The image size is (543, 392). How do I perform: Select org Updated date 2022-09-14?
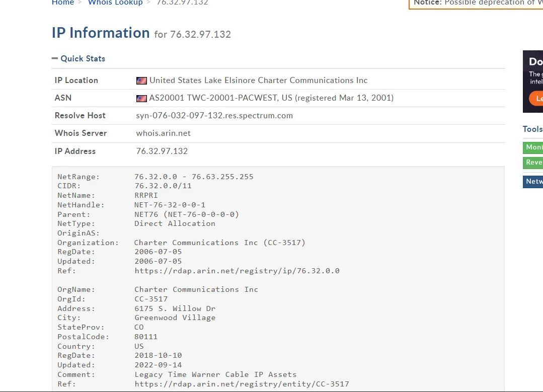(x=158, y=365)
